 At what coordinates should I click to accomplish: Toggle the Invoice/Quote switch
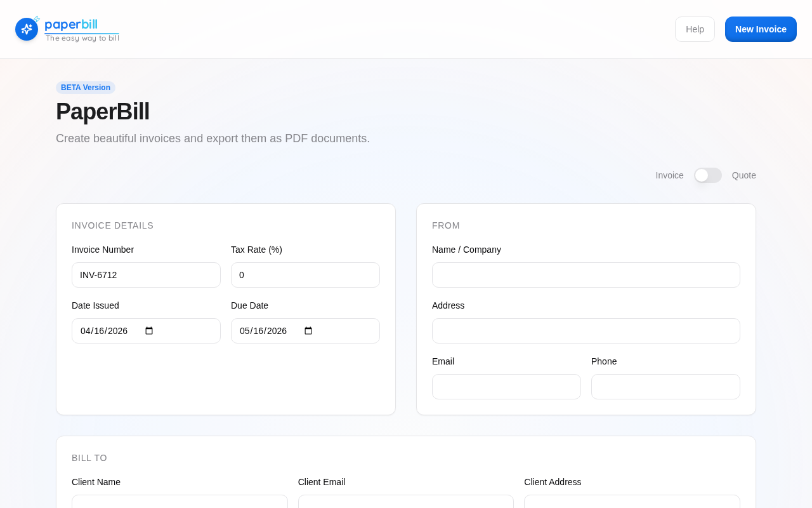[707, 175]
